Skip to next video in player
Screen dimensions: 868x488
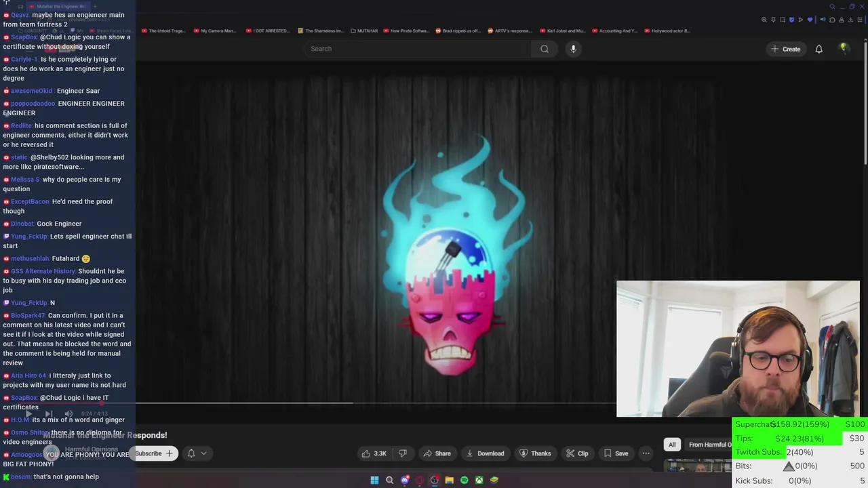[x=49, y=414]
